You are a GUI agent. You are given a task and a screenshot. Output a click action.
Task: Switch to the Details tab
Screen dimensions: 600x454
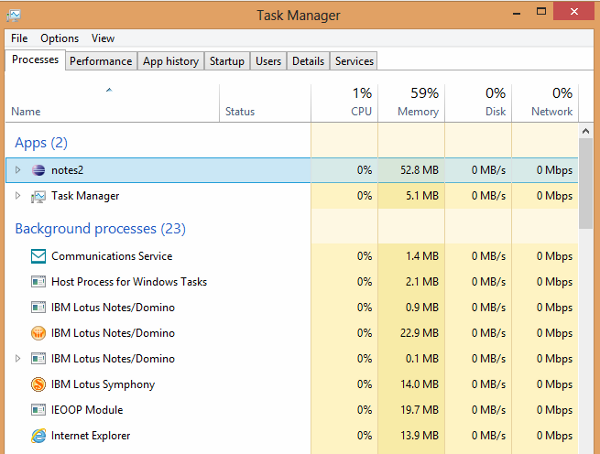click(308, 61)
